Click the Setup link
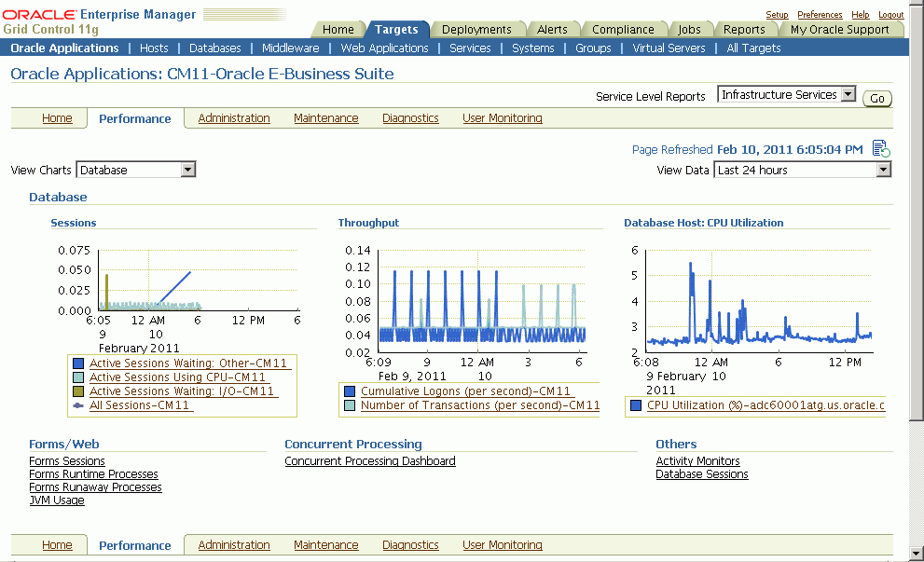 tap(777, 15)
